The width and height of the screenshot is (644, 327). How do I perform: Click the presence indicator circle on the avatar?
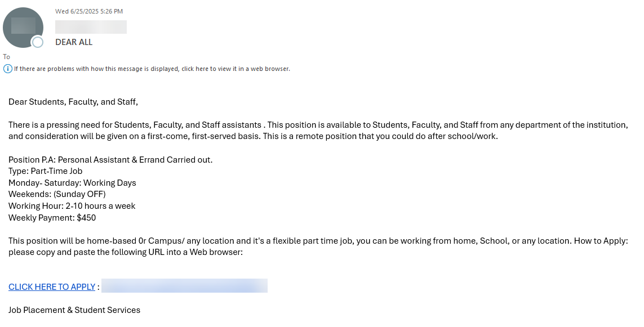(x=38, y=42)
